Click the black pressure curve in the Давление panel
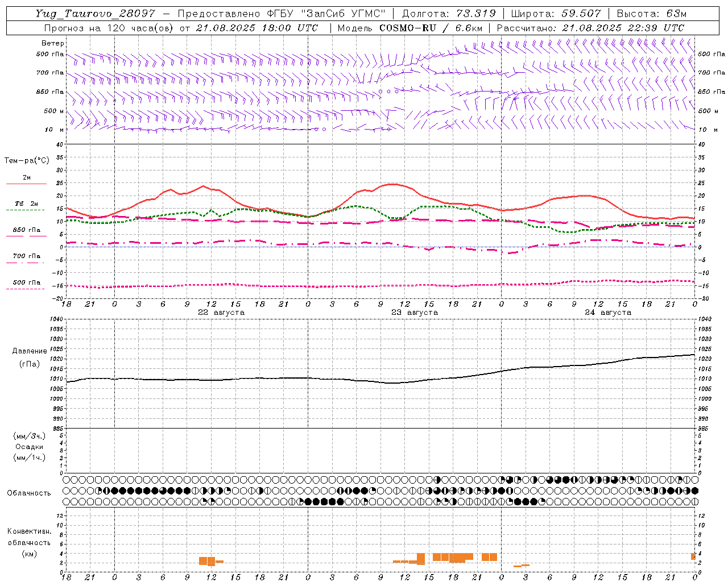The width and height of the screenshot is (728, 582). point(381,381)
